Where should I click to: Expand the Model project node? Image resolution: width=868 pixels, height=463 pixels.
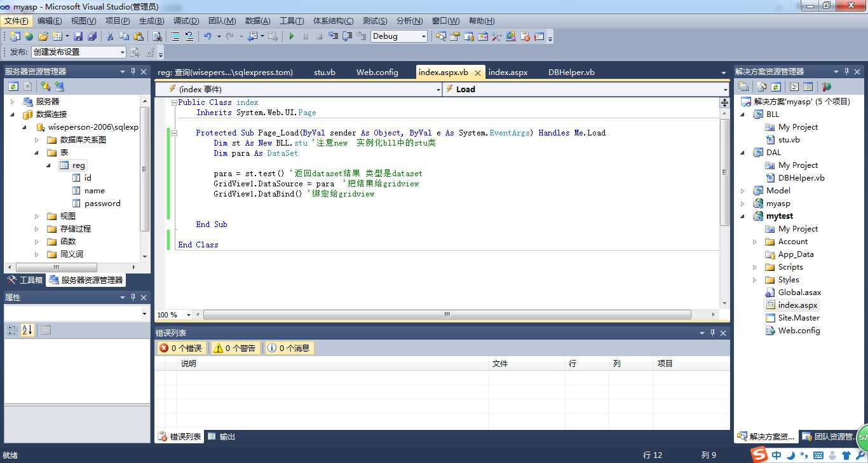(743, 191)
